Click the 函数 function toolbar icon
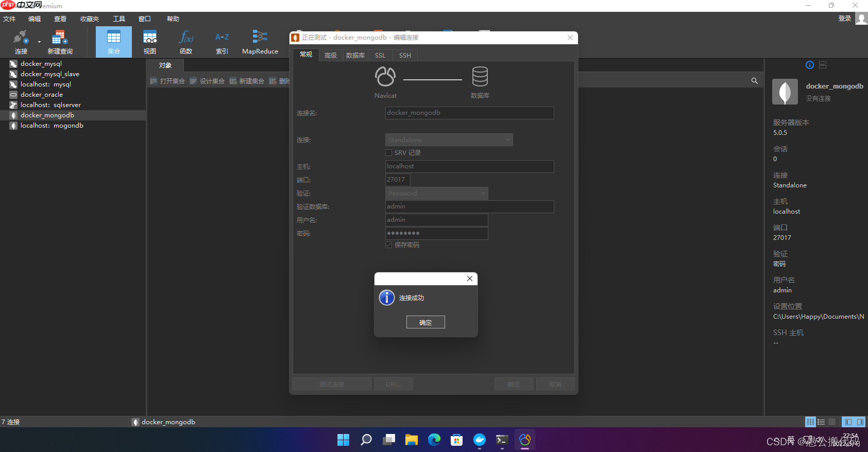 [186, 42]
